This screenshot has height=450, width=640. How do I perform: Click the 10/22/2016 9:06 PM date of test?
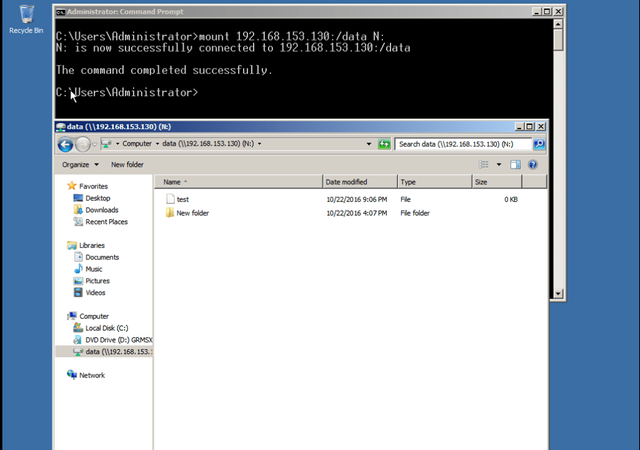click(356, 199)
